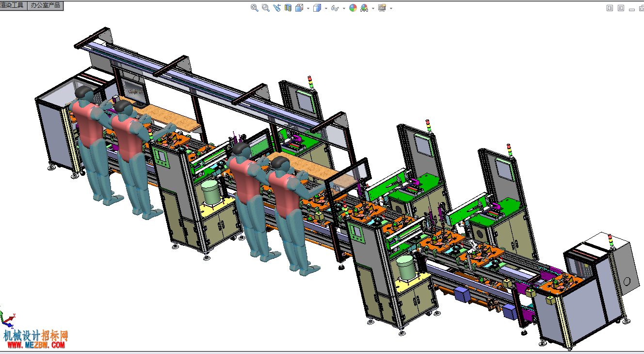Click the Display Style cube icon
Image resolution: width=644 pixels, height=354 pixels.
coord(317,8)
